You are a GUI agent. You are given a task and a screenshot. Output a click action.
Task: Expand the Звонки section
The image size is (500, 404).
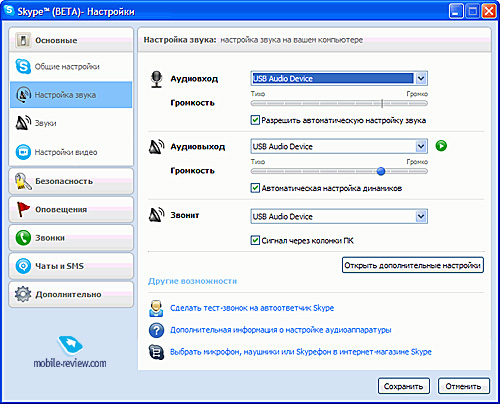pos(71,238)
